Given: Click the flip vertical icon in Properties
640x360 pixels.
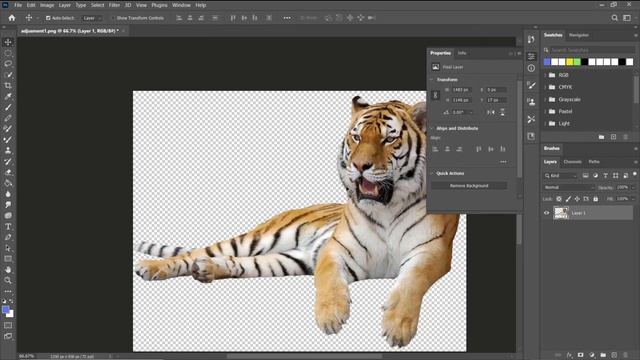Looking at the screenshot, I should point(502,112).
